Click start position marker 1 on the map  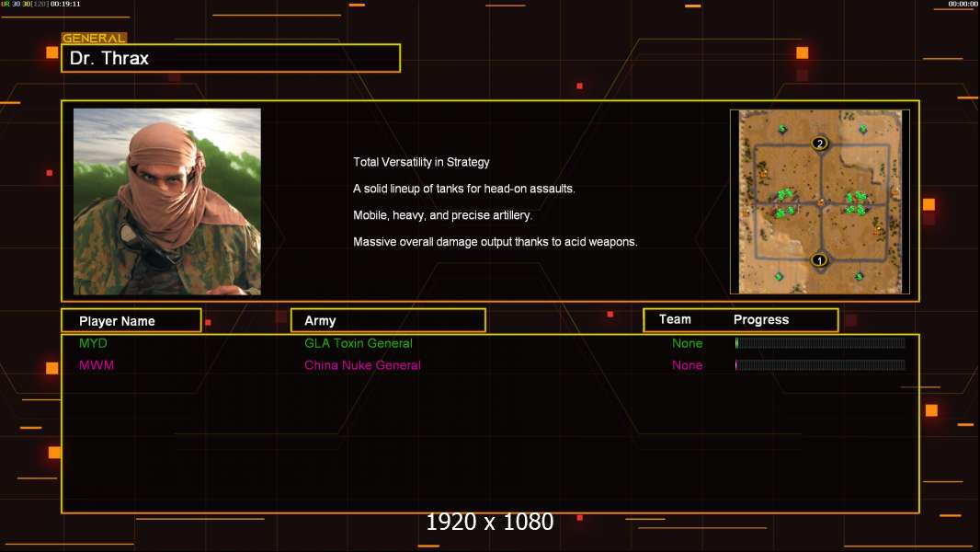click(x=819, y=260)
